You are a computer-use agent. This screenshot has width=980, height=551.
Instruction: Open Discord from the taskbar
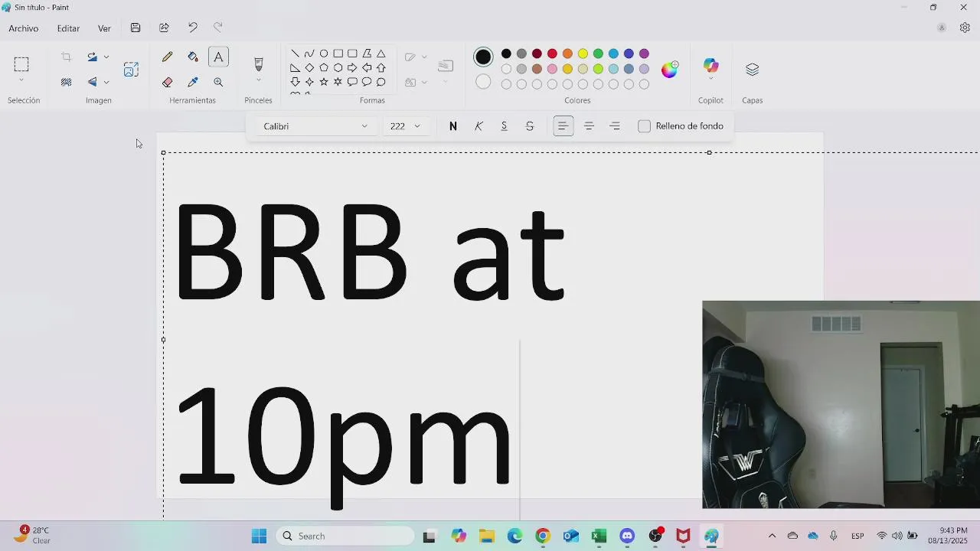pyautogui.click(x=627, y=536)
